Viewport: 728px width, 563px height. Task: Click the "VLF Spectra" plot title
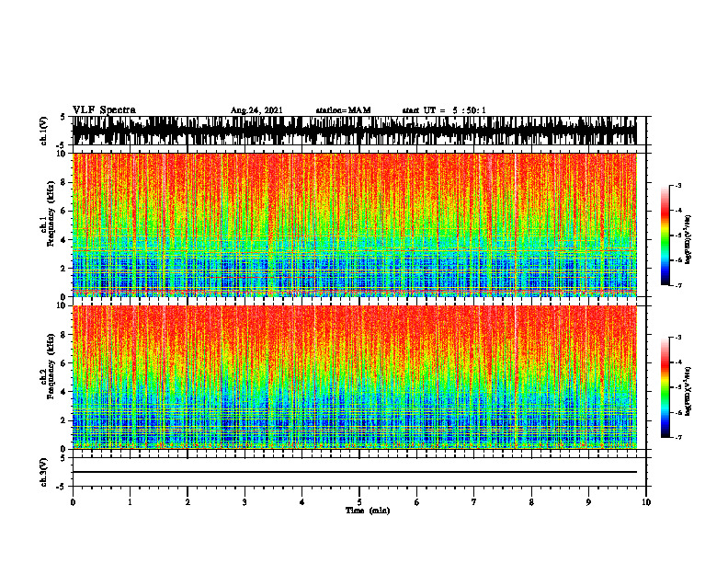pyautogui.click(x=104, y=110)
